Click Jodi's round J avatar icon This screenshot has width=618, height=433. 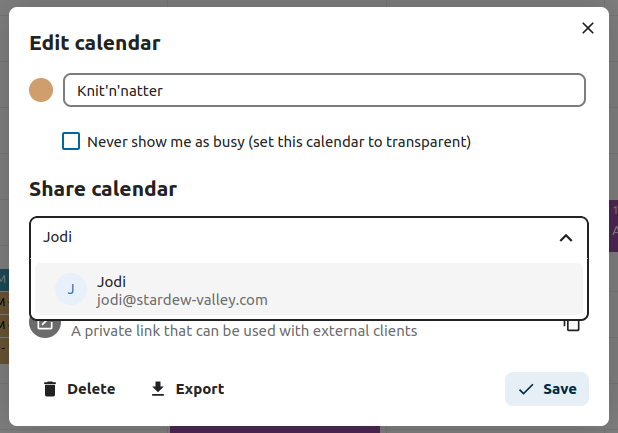pyautogui.click(x=71, y=289)
